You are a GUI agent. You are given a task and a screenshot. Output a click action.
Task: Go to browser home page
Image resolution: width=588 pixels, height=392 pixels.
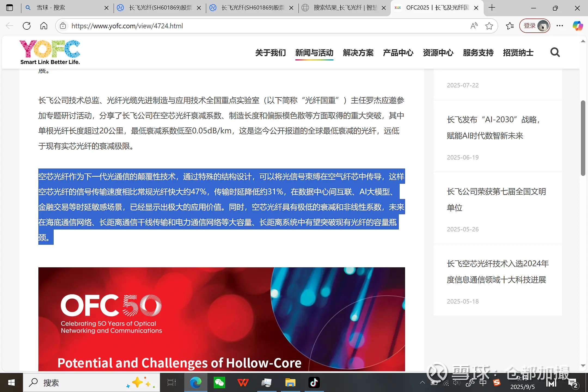coord(44,26)
